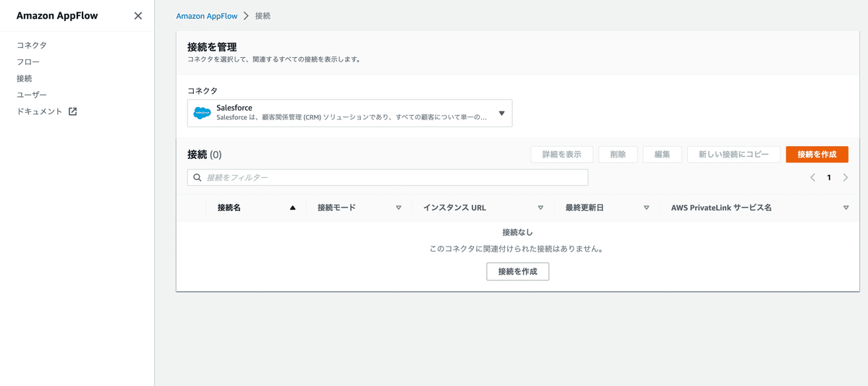Click the Salesforce cloud logo icon
Image resolution: width=868 pixels, height=386 pixels.
[x=202, y=113]
